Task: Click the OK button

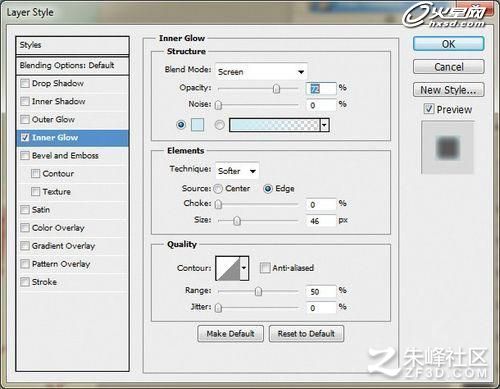Action: (x=448, y=44)
